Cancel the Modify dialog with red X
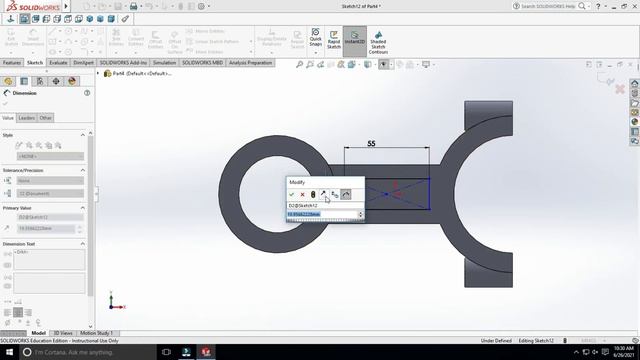The height and width of the screenshot is (360, 640). pyautogui.click(x=302, y=195)
